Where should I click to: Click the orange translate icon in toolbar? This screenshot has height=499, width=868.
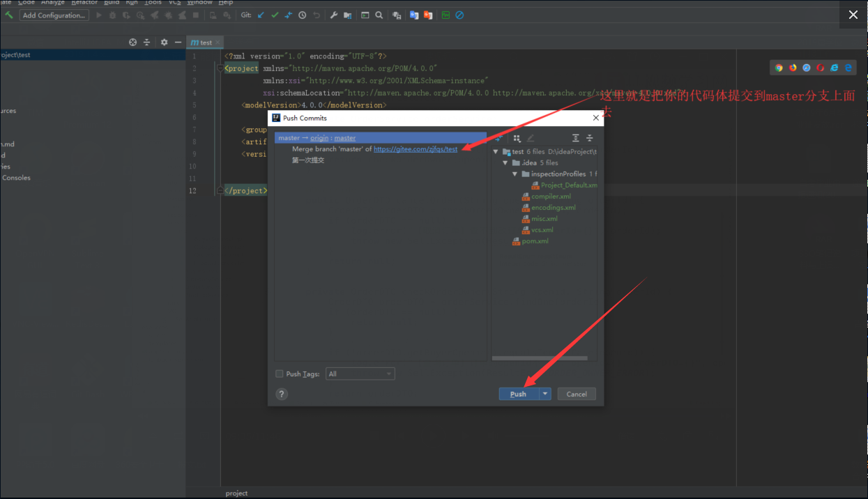coord(428,15)
